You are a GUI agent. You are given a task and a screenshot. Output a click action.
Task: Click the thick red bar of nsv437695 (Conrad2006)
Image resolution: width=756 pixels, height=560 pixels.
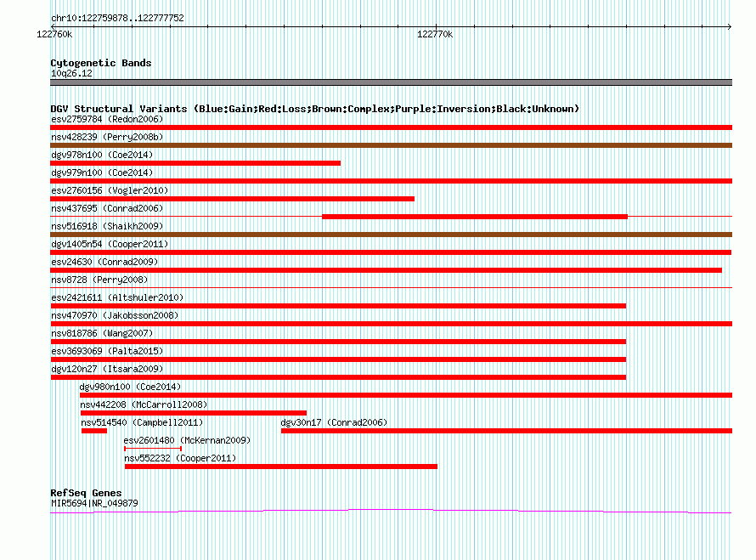tap(475, 217)
